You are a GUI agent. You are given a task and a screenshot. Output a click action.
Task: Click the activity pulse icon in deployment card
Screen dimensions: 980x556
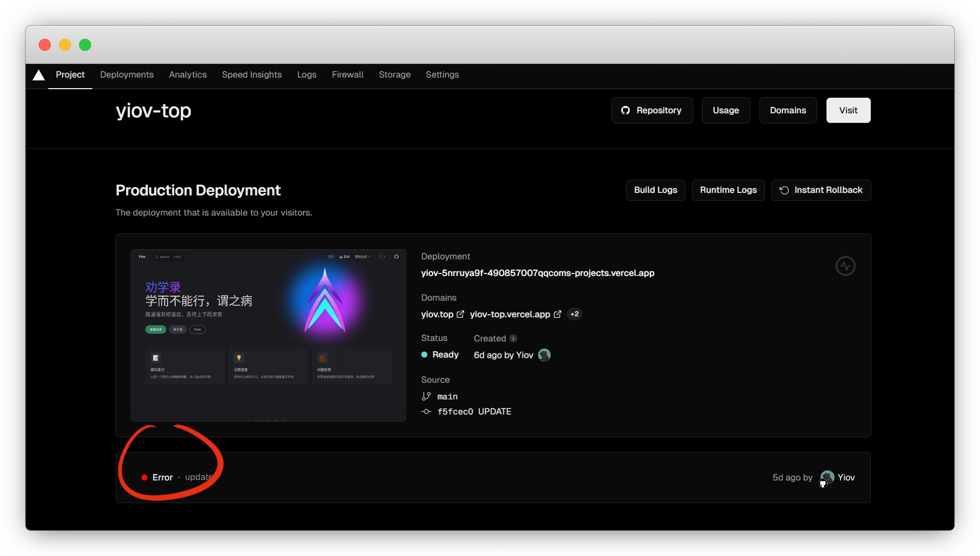tap(845, 266)
